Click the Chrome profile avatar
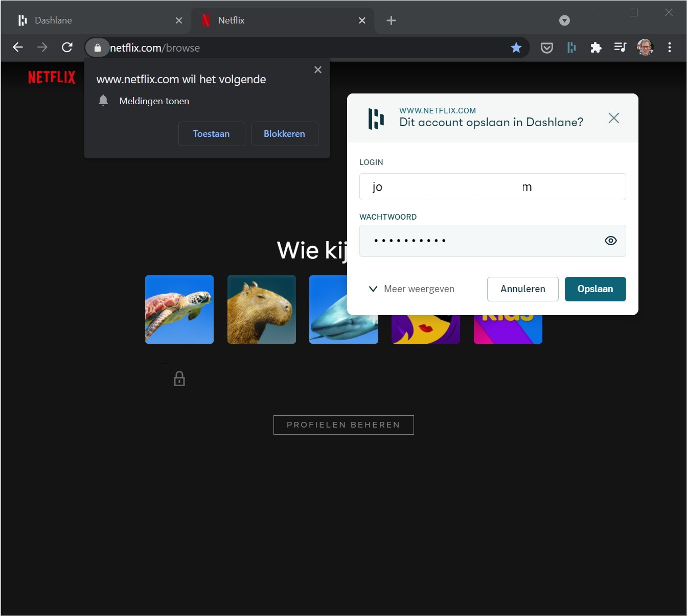 645,48
